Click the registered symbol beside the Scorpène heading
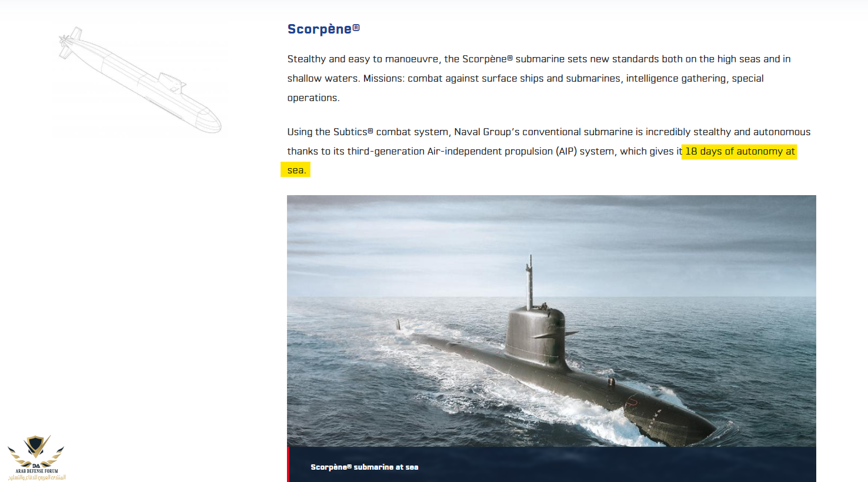This screenshot has height=482, width=868. click(356, 28)
